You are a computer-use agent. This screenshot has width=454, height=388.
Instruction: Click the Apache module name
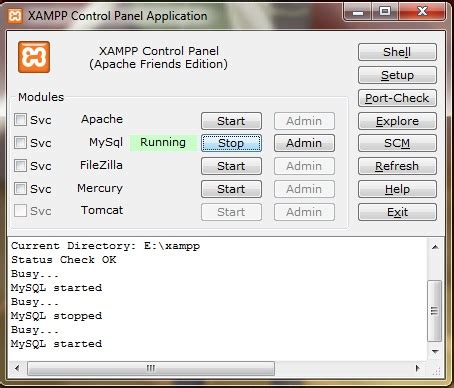click(102, 119)
